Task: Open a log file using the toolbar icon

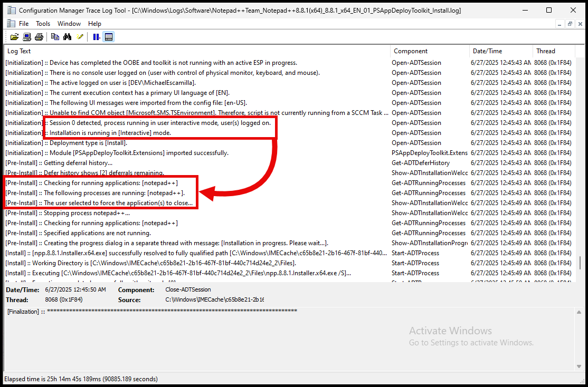Action: click(14, 36)
